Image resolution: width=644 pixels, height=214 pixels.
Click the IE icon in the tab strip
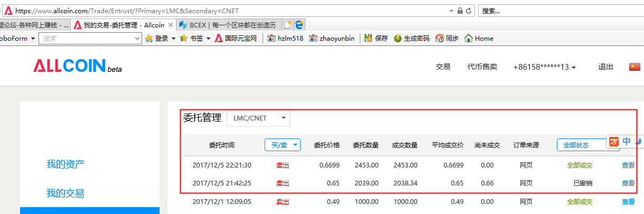298,24
